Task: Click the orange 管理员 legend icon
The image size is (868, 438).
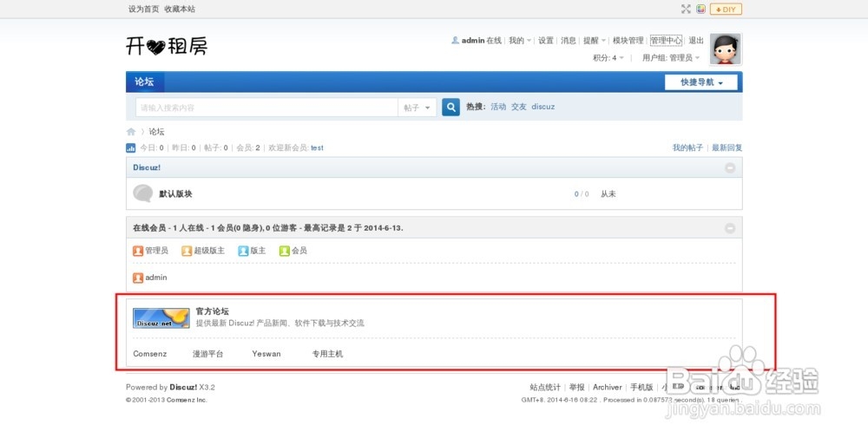Action: 138,251
